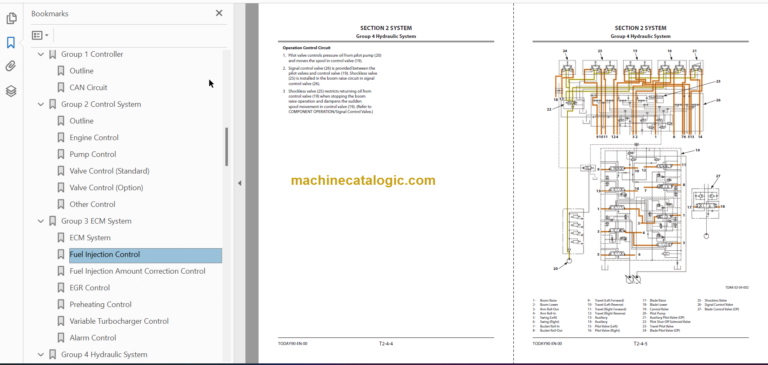Open the Preheating Control bookmark
The image size is (768, 365).
tap(100, 304)
